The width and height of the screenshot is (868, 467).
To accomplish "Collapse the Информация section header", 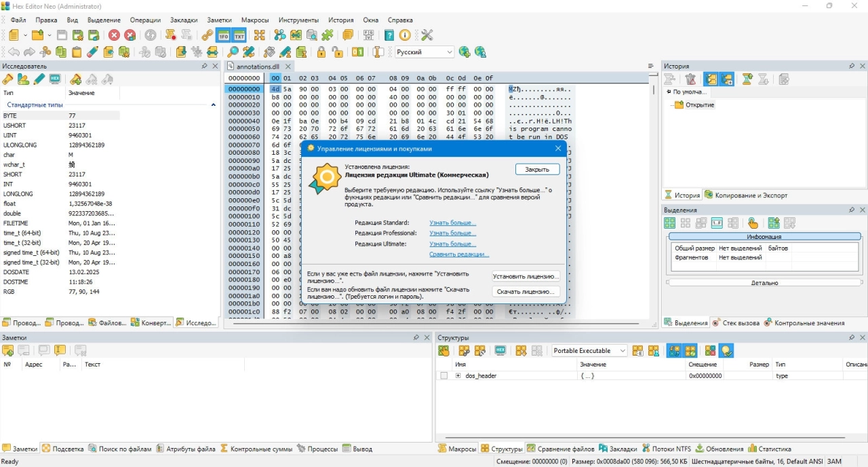I will [x=764, y=237].
